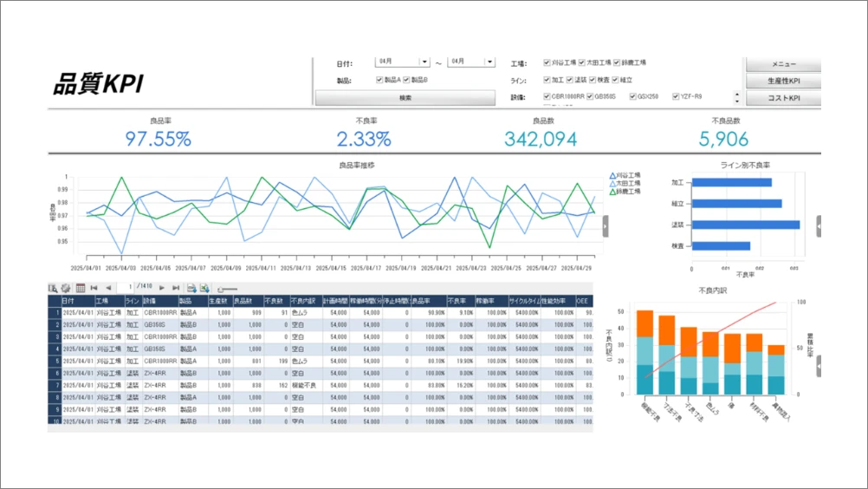
Task: Click the search/find icon in table toolbar
Action: (53, 288)
